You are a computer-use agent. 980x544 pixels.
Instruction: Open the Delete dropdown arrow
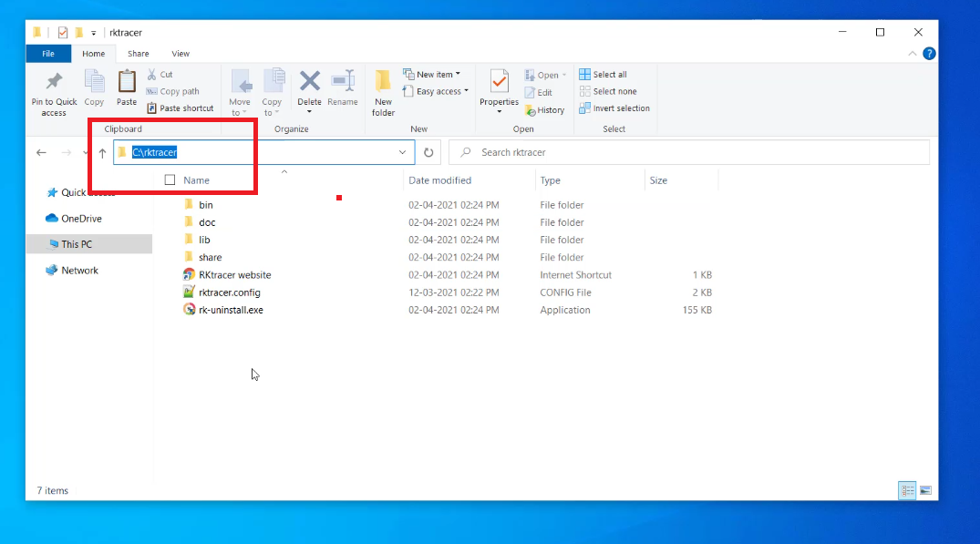309,112
